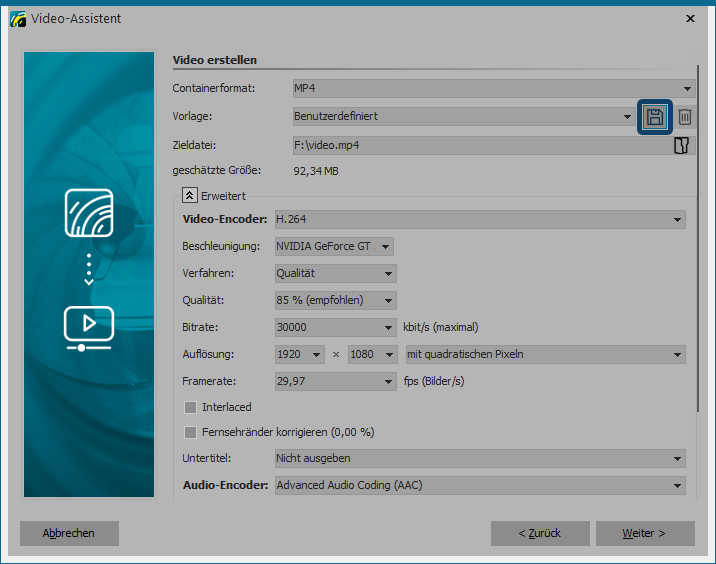Toggle Fernsehränder korrigieren checkbox
The width and height of the screenshot is (716, 564).
coord(191,432)
